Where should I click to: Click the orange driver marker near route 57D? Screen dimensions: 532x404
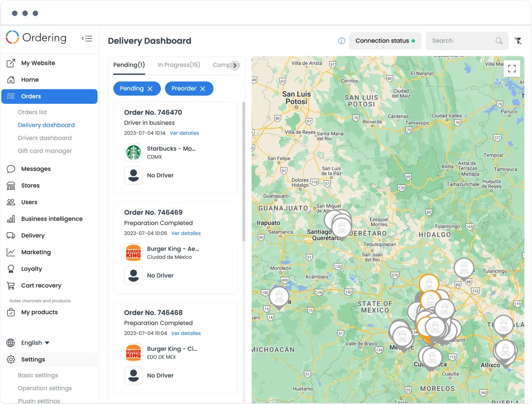pos(429,284)
